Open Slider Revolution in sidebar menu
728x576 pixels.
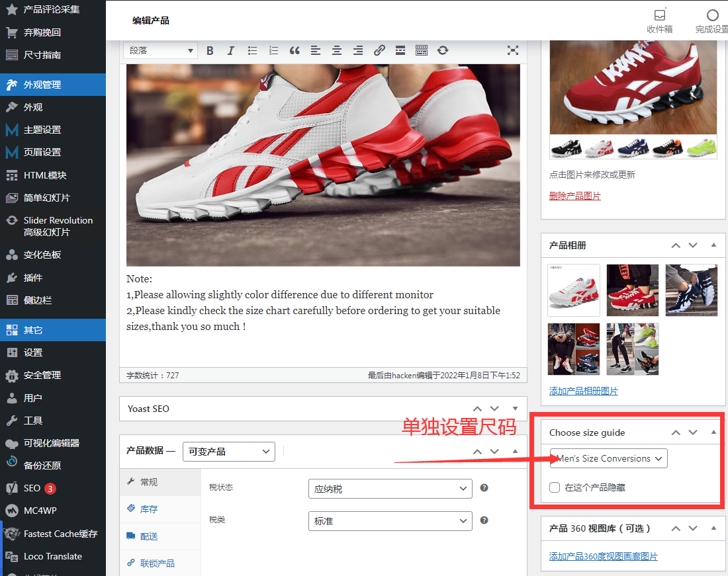point(58,226)
